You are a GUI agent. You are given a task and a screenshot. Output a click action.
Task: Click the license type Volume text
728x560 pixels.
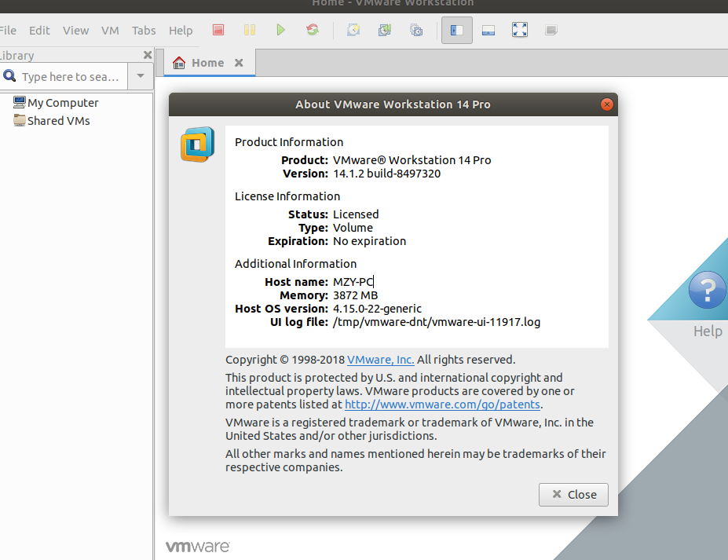point(353,228)
